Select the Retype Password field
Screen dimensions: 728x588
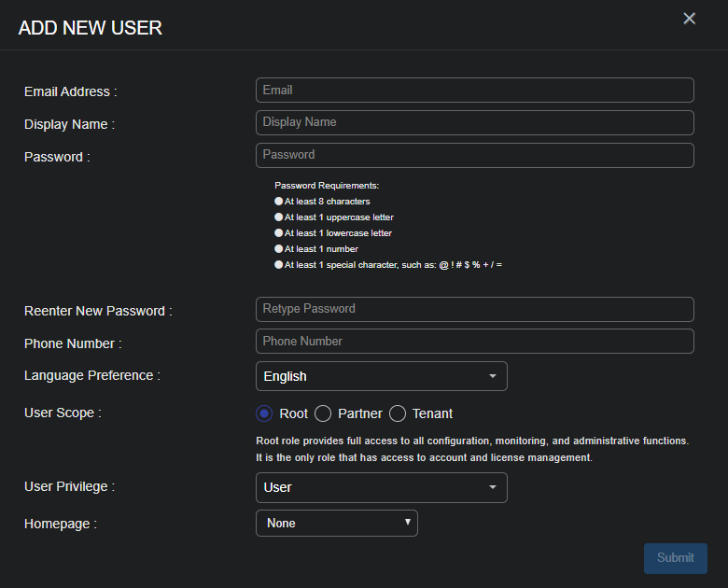474,309
